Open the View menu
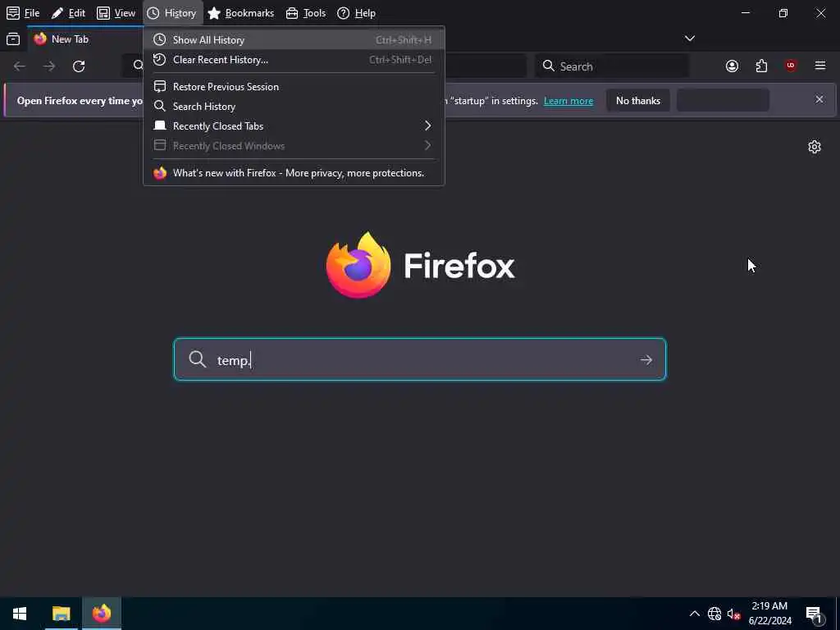Image resolution: width=840 pixels, height=630 pixels. pos(116,13)
